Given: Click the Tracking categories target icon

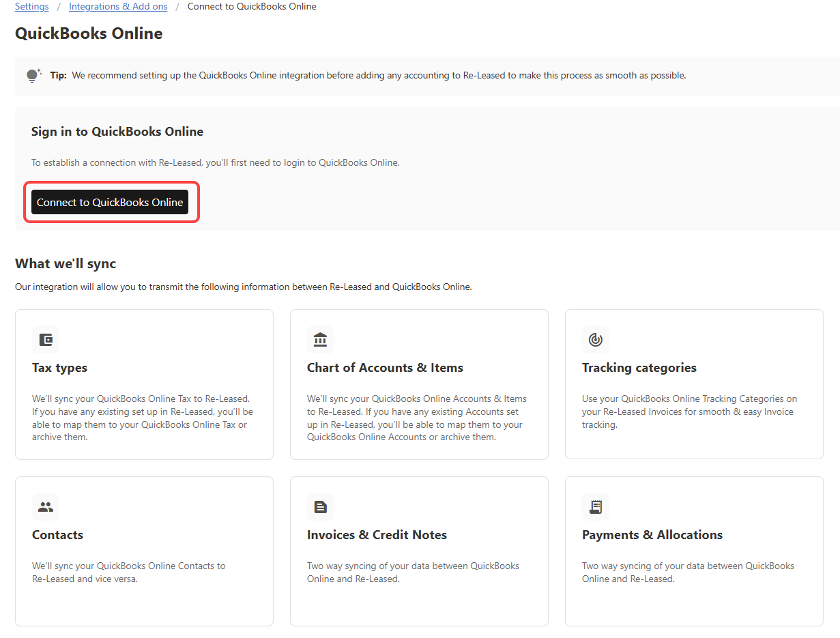Looking at the screenshot, I should click(595, 340).
